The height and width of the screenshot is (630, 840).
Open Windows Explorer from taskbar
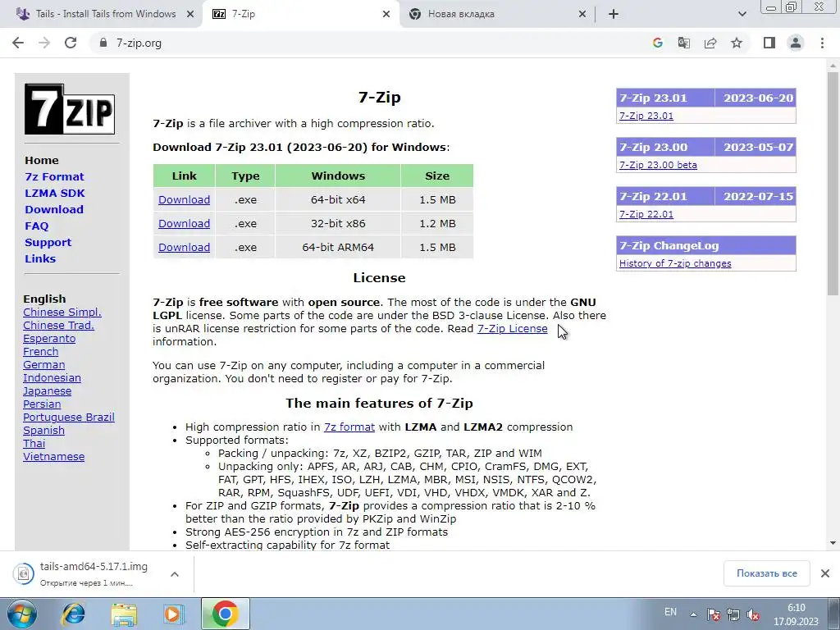(x=124, y=614)
